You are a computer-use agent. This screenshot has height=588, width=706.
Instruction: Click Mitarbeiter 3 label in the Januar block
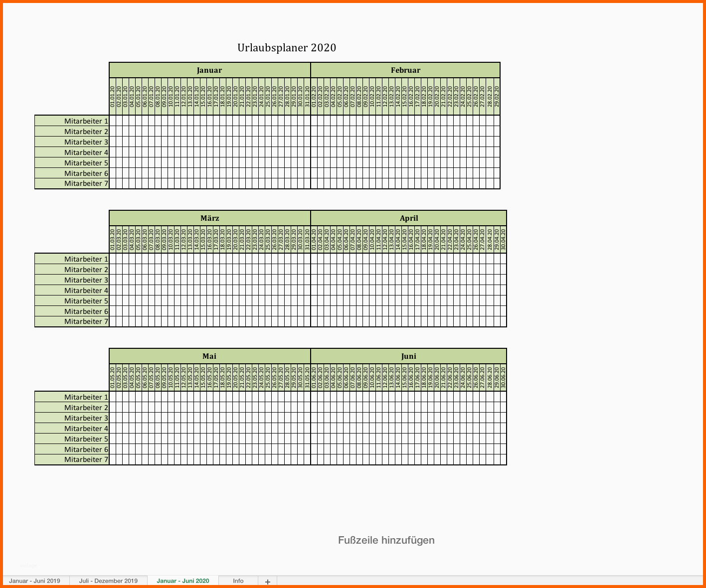tap(72, 142)
